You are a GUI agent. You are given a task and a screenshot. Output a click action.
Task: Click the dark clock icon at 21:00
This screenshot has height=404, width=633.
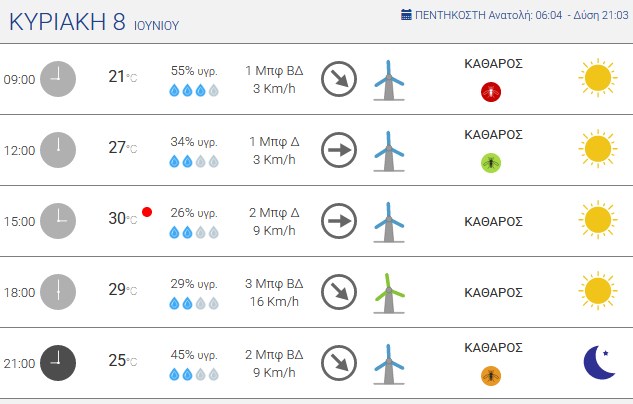(x=58, y=363)
